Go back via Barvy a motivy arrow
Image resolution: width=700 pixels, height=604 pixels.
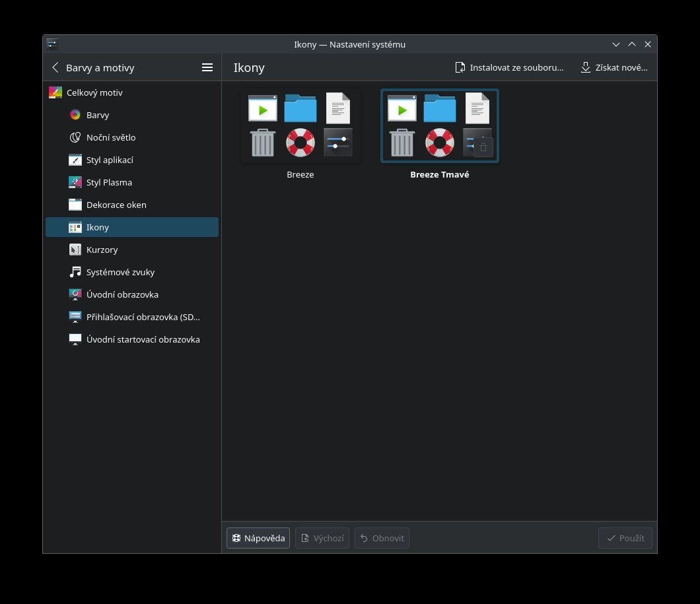pyautogui.click(x=55, y=67)
